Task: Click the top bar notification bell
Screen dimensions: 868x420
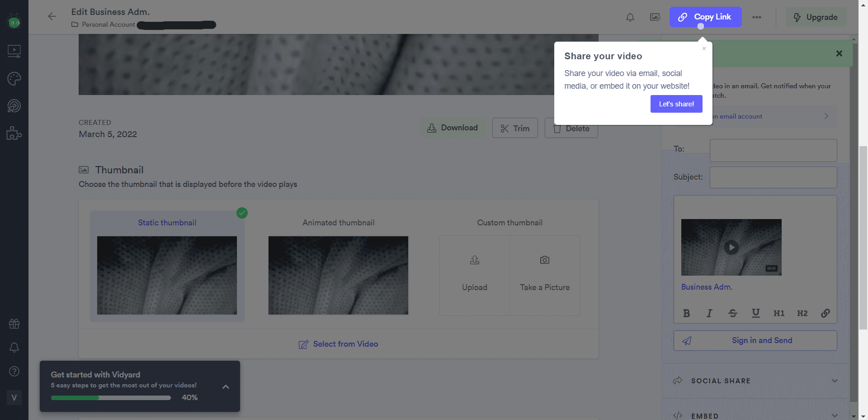Action: pos(630,17)
